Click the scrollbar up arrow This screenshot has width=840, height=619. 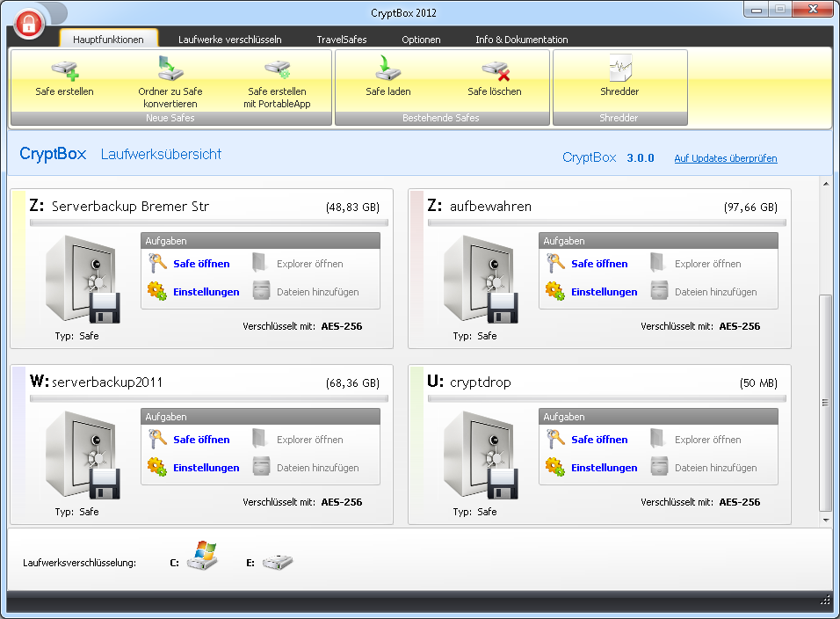(826, 184)
